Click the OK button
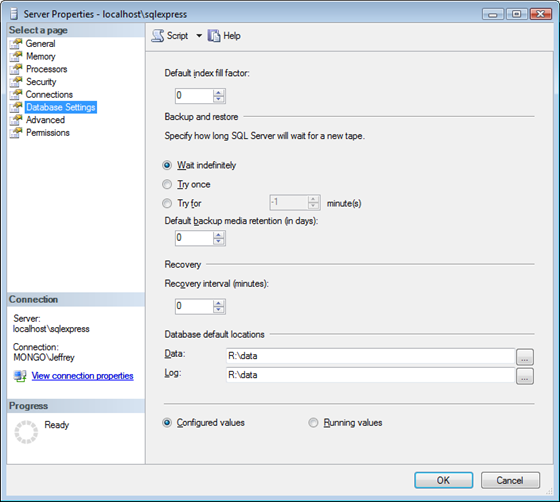The width and height of the screenshot is (560, 502). [444, 480]
